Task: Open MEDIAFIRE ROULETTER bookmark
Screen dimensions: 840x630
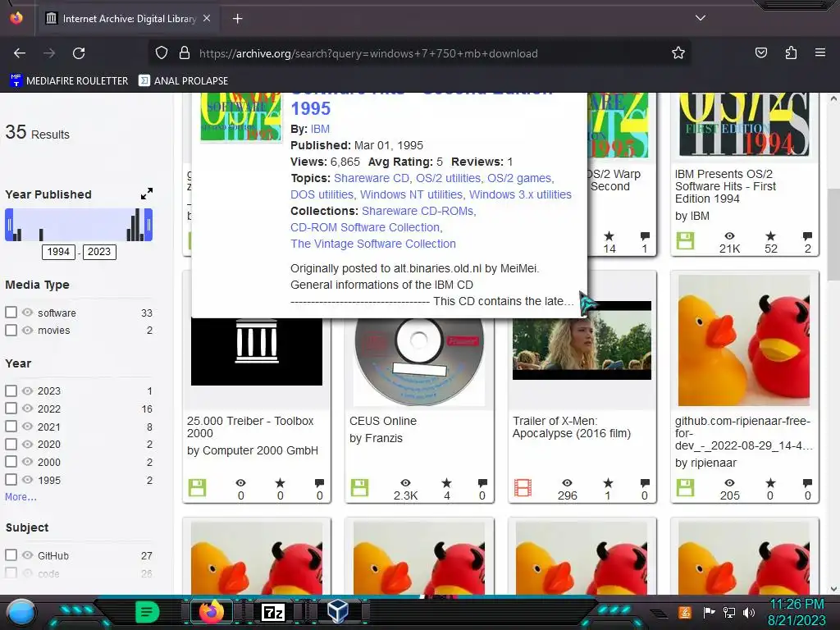Action: pyautogui.click(x=69, y=80)
